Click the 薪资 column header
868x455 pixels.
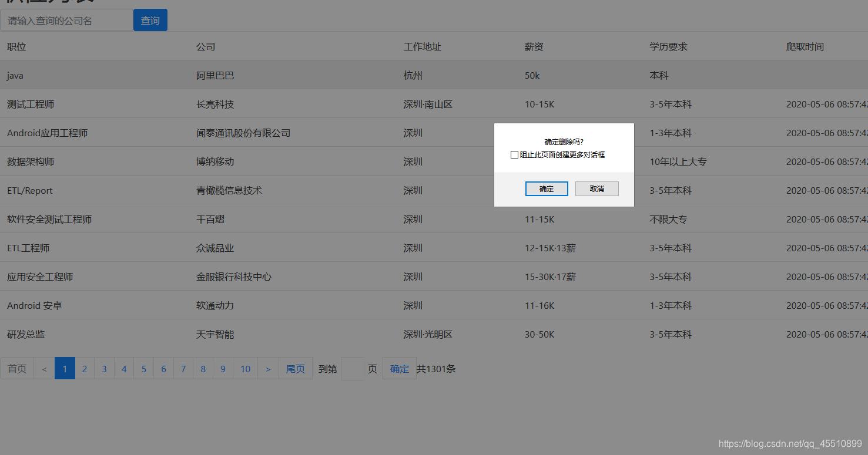(534, 46)
